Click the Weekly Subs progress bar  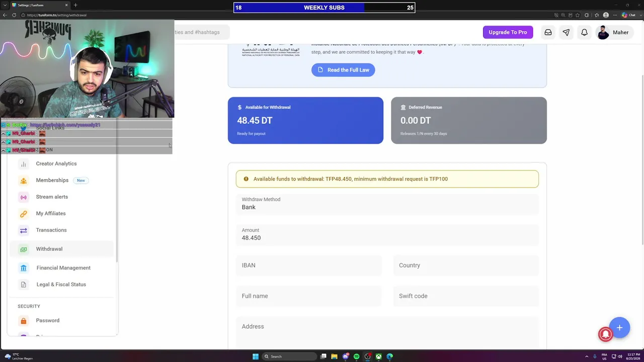pyautogui.click(x=324, y=8)
